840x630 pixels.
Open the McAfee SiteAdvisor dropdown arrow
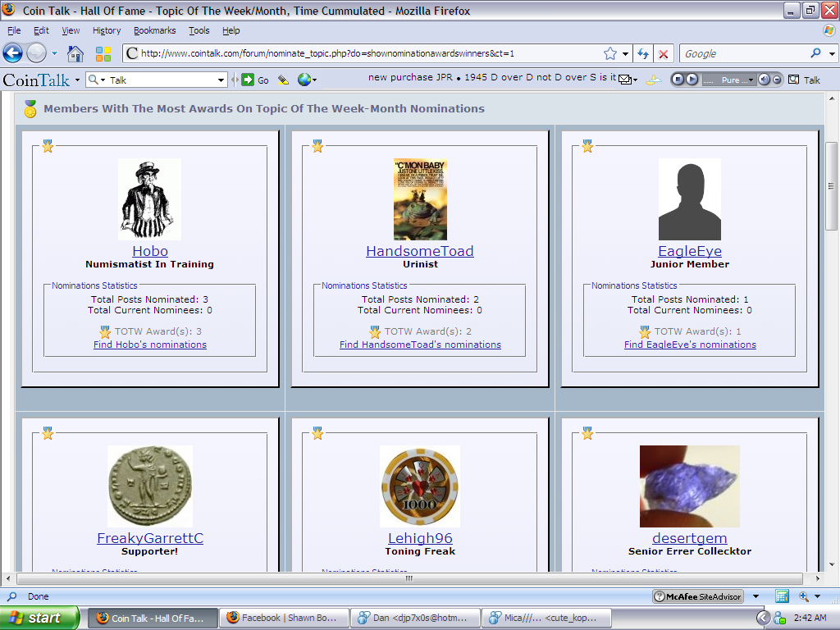756,596
